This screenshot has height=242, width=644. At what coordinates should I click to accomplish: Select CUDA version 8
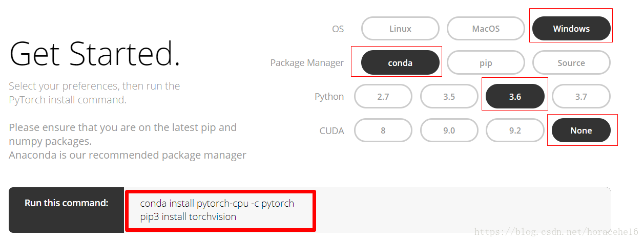(x=383, y=130)
